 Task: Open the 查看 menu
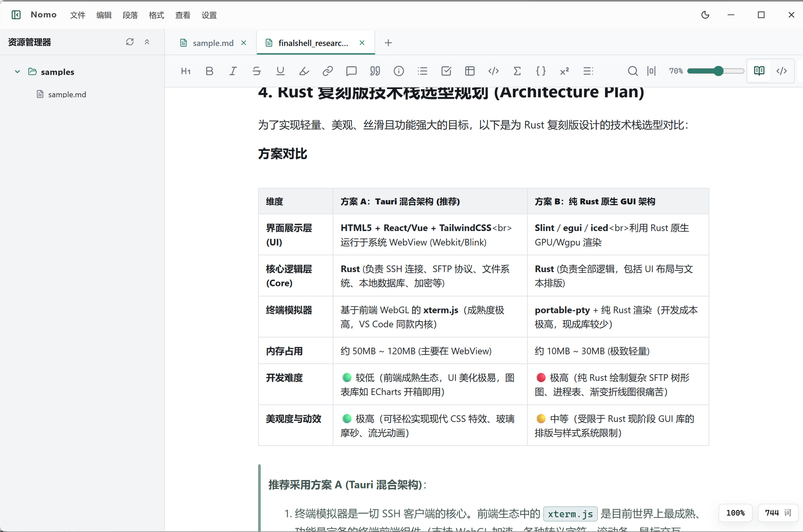[183, 15]
